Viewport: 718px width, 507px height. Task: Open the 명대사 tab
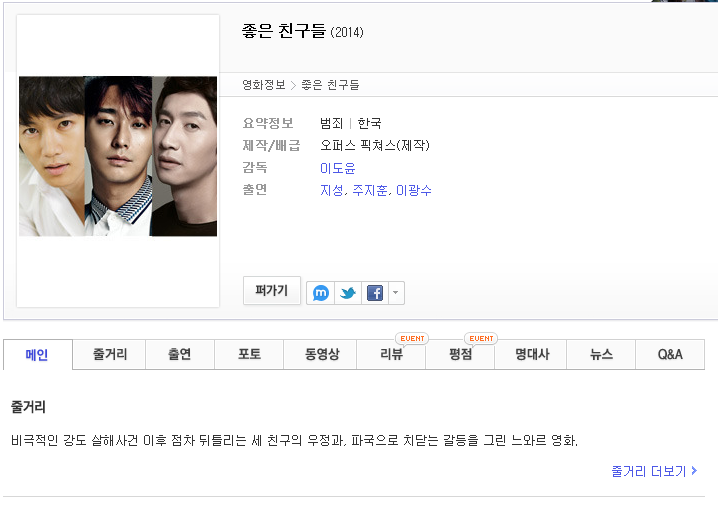point(531,354)
